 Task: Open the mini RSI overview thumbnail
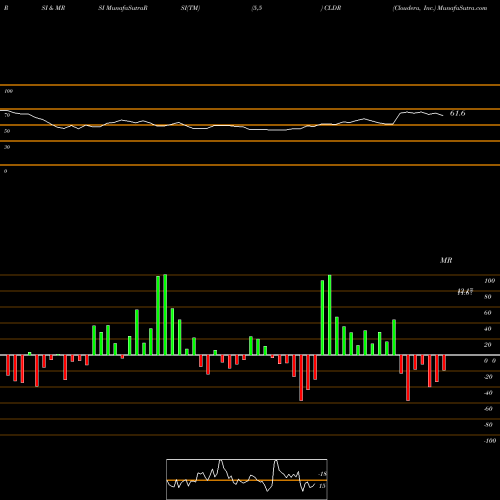247,479
